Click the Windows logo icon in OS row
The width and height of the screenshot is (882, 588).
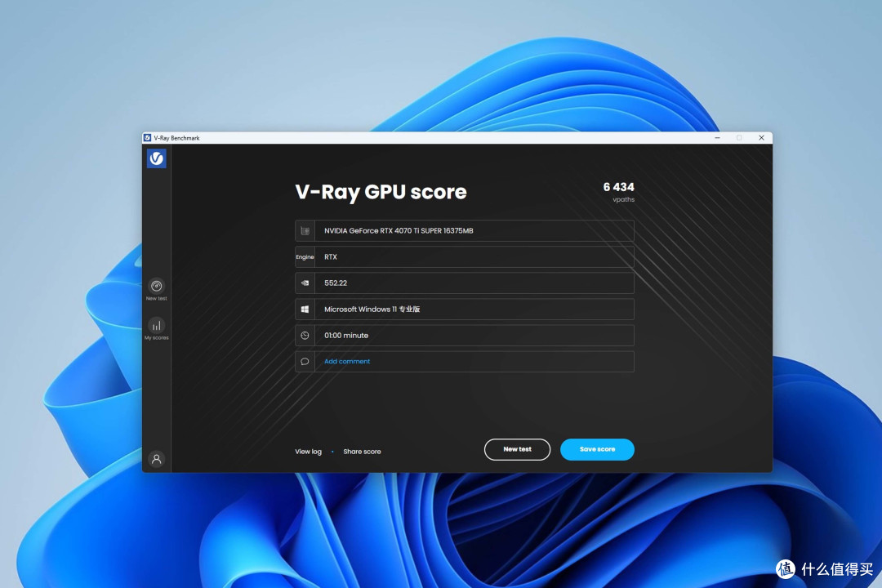305,310
